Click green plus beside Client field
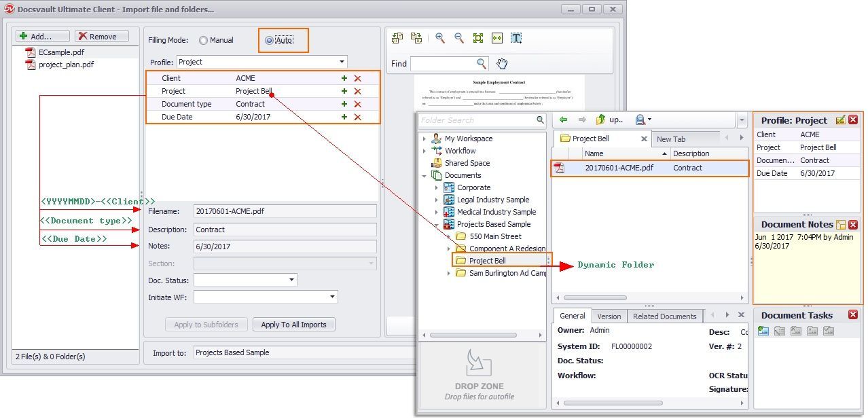The width and height of the screenshot is (868, 419). [344, 78]
